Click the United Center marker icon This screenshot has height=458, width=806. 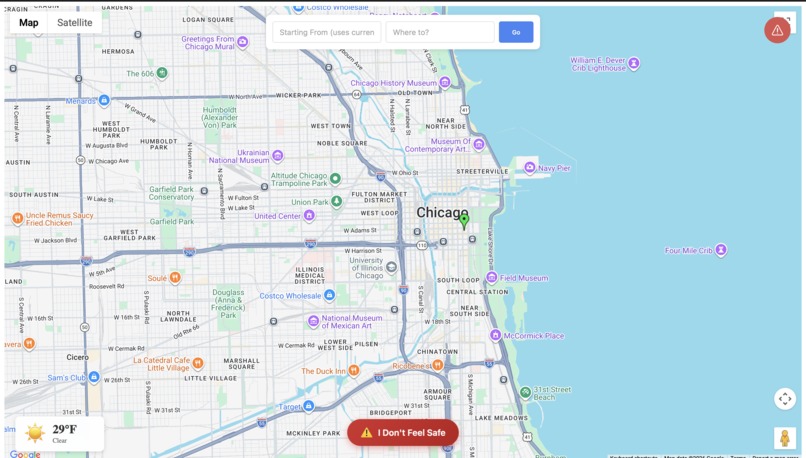[309, 216]
